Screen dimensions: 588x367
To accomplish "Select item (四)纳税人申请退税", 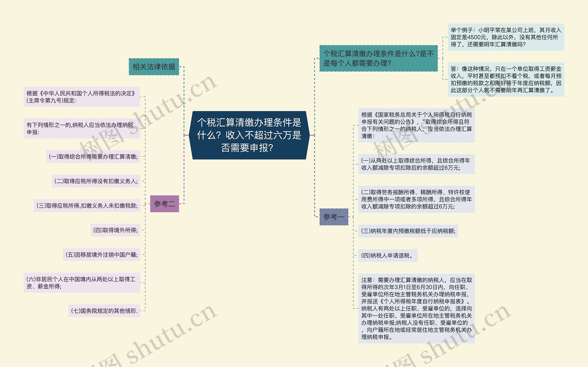I will 388,256.
